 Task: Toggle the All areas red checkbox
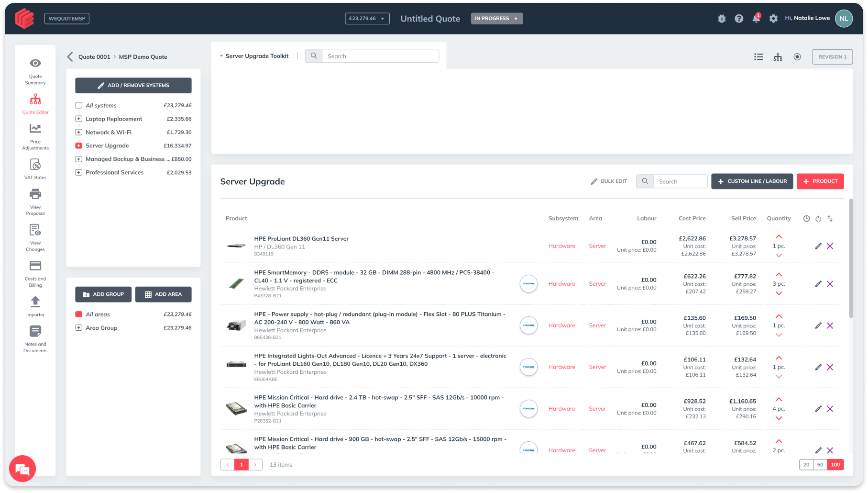(x=79, y=314)
